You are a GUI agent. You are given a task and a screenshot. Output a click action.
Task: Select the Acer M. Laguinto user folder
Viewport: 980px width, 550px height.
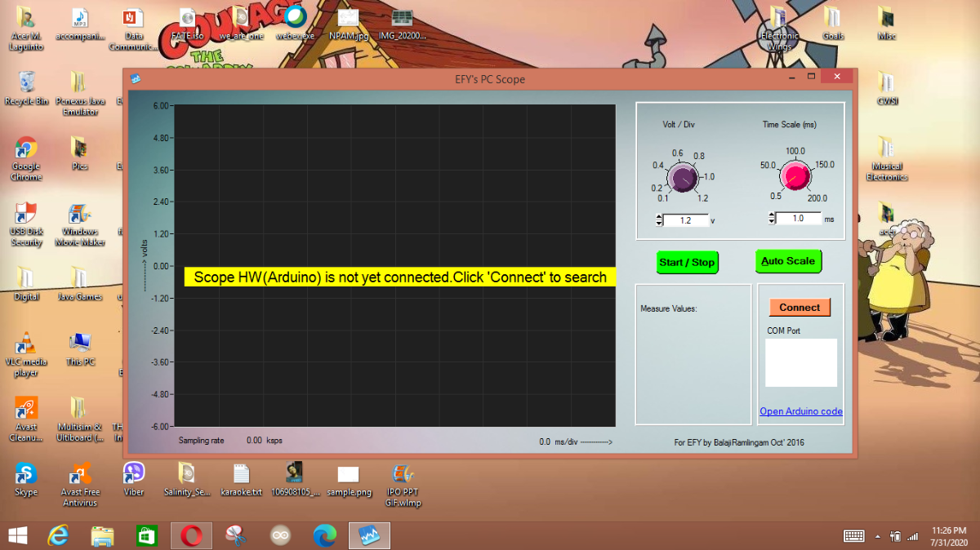click(x=26, y=29)
